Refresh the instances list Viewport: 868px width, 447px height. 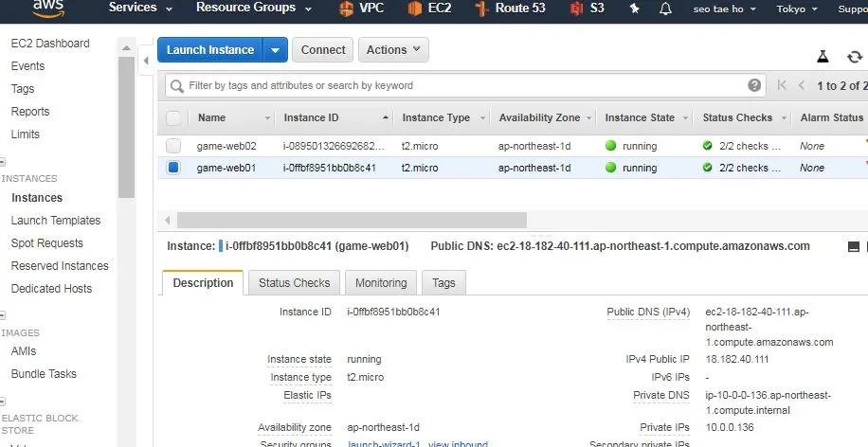pyautogui.click(x=855, y=57)
